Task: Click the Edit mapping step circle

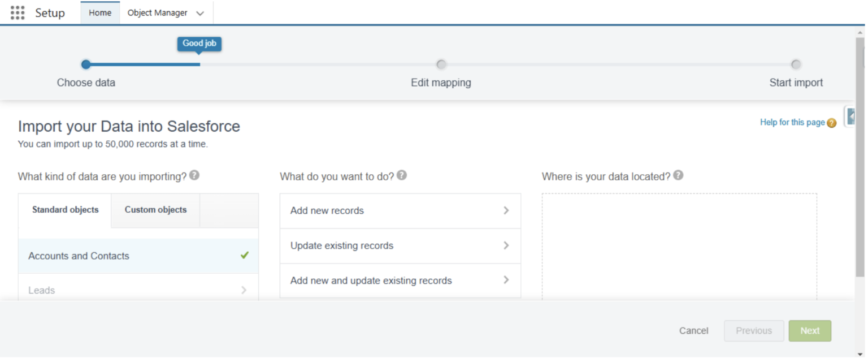Action: [441, 64]
